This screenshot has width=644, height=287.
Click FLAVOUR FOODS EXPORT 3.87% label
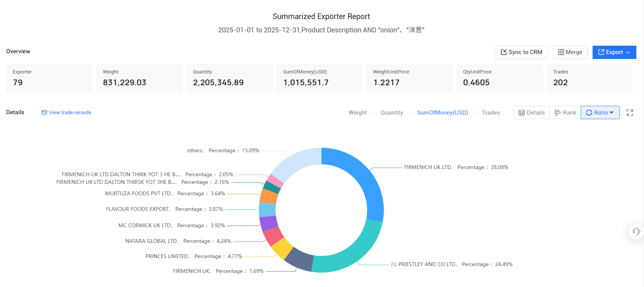[165, 209]
